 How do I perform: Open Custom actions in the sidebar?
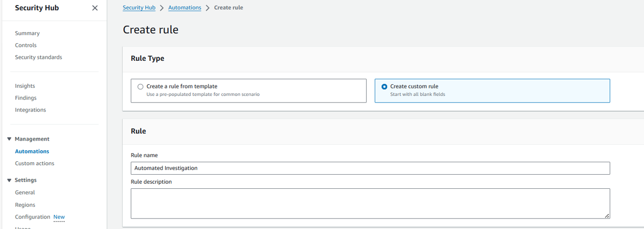[x=35, y=163]
